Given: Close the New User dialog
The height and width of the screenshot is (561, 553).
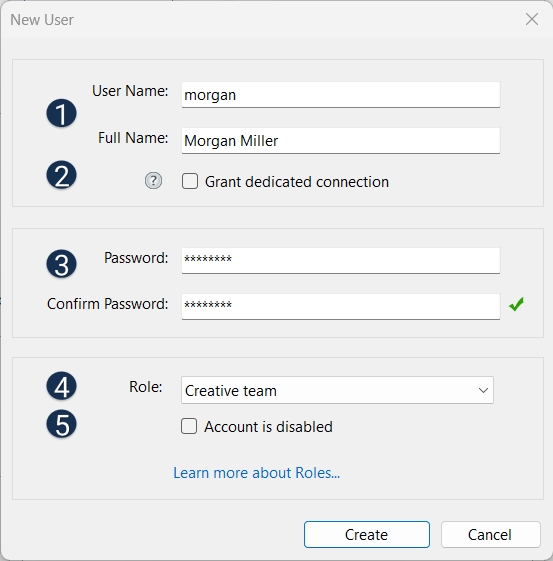Looking at the screenshot, I should [532, 19].
